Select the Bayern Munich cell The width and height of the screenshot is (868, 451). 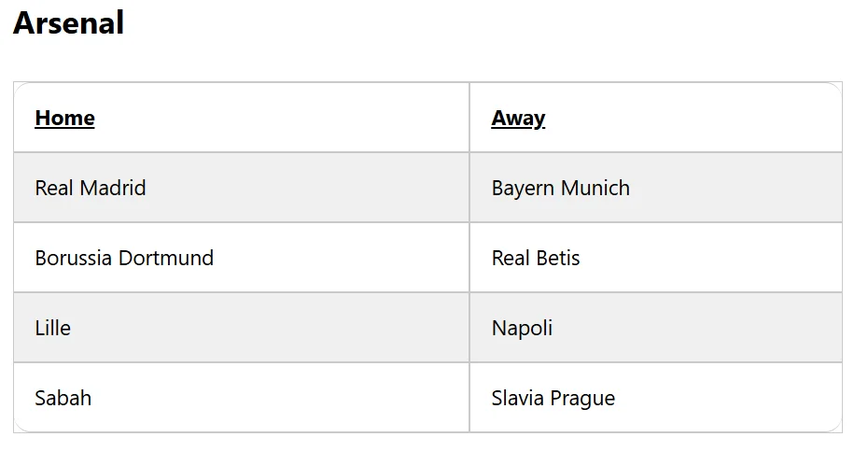[656, 188]
